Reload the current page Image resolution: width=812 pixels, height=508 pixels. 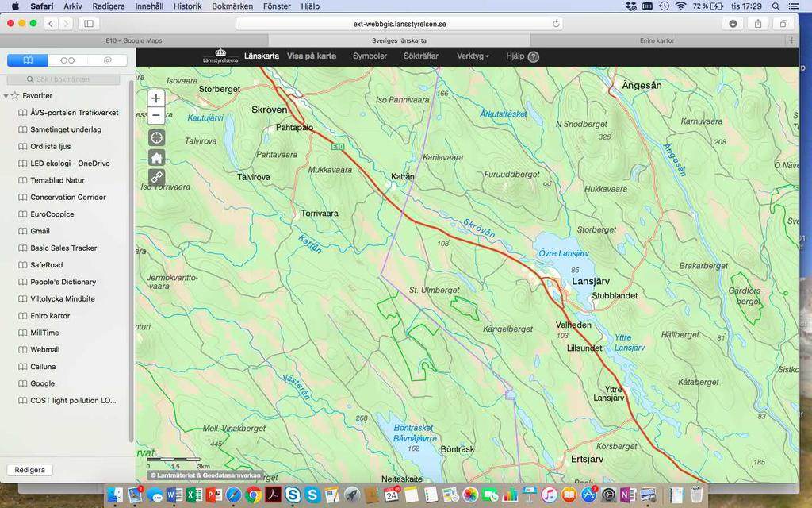[556, 24]
